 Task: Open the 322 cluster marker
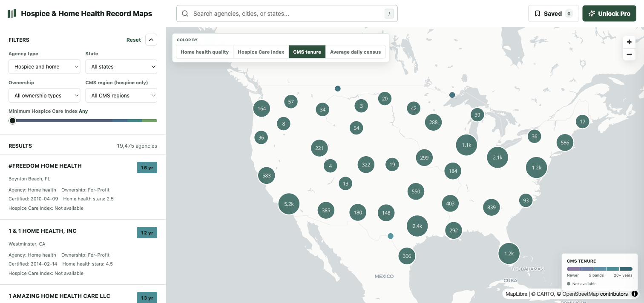366,165
